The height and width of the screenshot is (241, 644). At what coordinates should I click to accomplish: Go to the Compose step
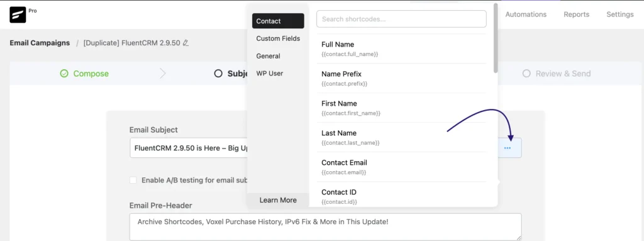coord(85,74)
